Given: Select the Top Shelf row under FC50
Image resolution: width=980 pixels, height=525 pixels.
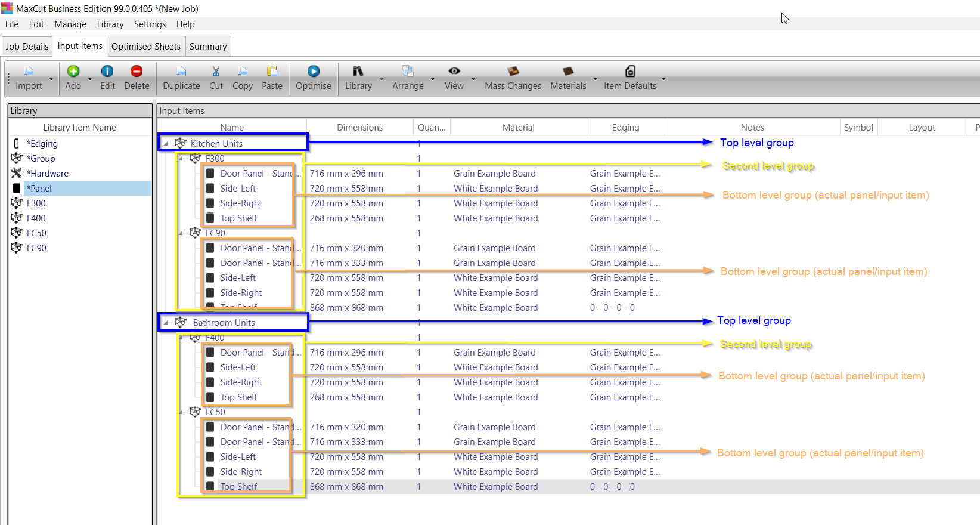Looking at the screenshot, I should pyautogui.click(x=239, y=487).
